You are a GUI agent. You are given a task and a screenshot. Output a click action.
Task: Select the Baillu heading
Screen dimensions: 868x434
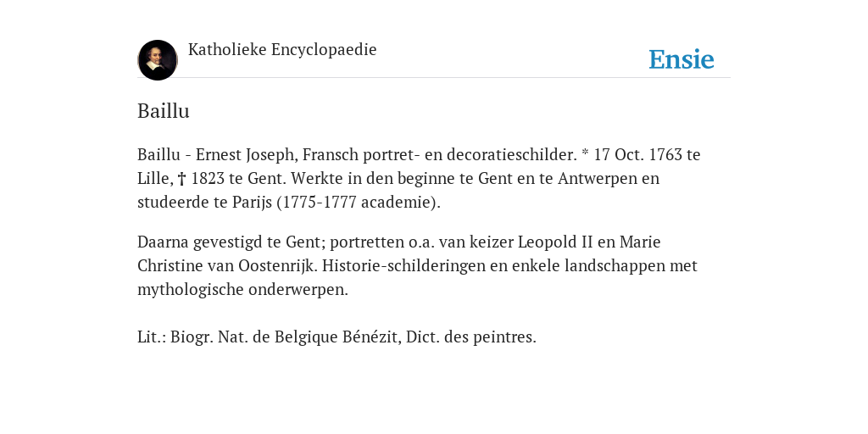(164, 111)
